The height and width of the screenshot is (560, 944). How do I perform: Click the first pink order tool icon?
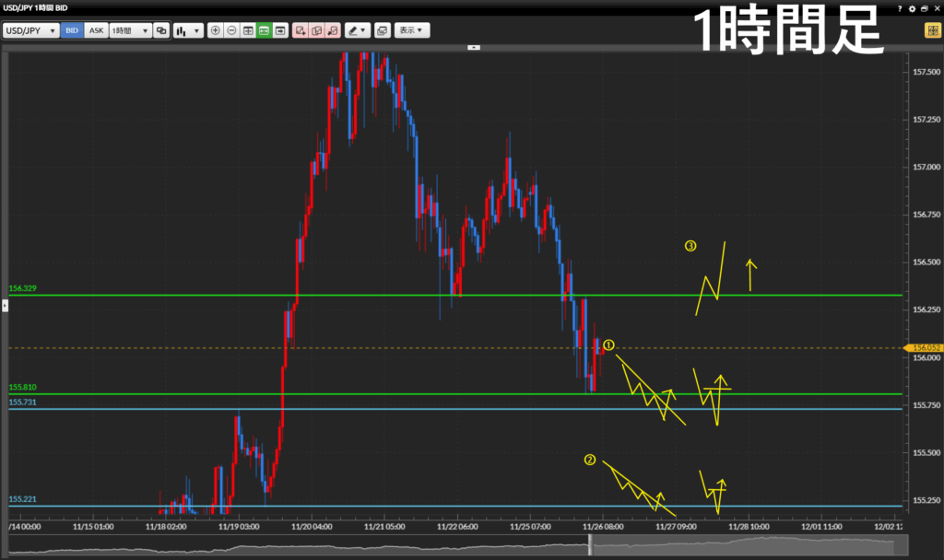coord(301,30)
